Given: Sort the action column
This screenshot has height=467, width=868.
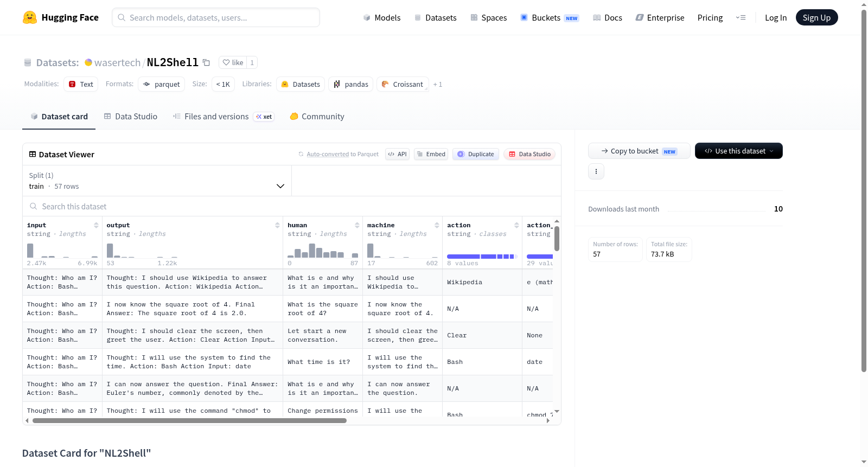Looking at the screenshot, I should pos(516,225).
